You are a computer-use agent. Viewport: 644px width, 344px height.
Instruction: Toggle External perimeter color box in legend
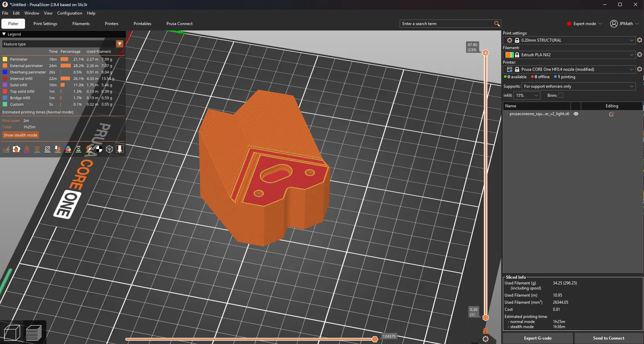(5, 66)
